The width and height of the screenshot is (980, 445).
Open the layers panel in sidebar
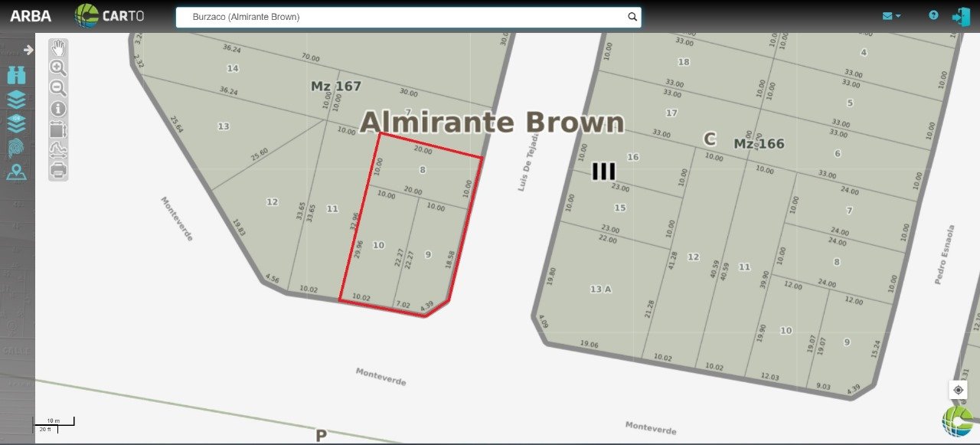point(16,99)
